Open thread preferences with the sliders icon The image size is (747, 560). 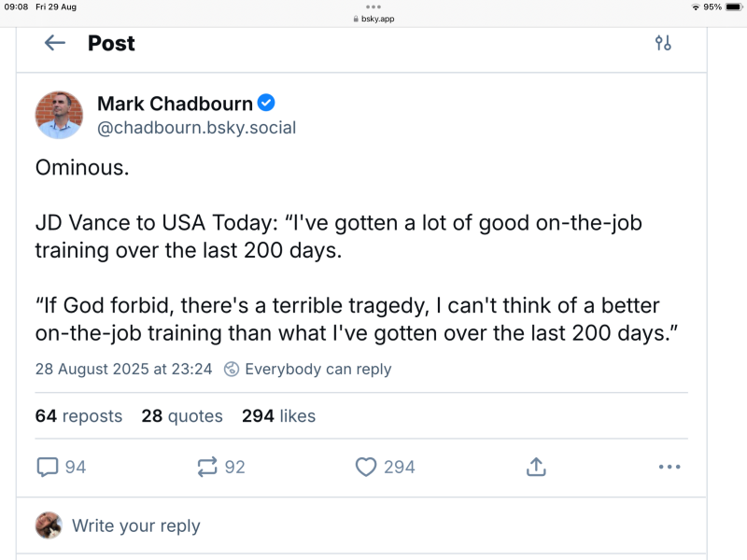(663, 43)
